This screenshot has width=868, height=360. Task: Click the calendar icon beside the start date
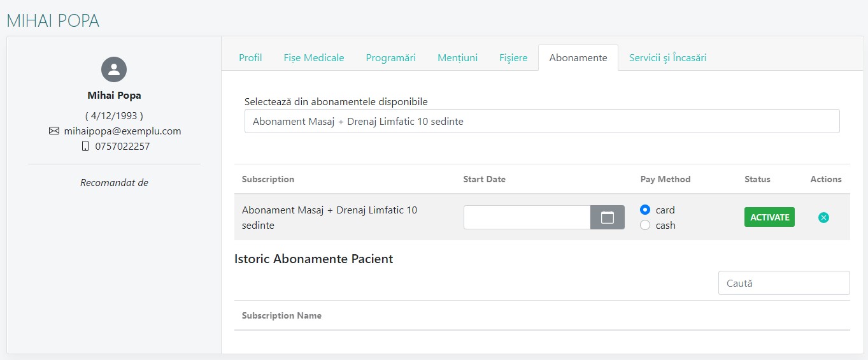pyautogui.click(x=607, y=217)
